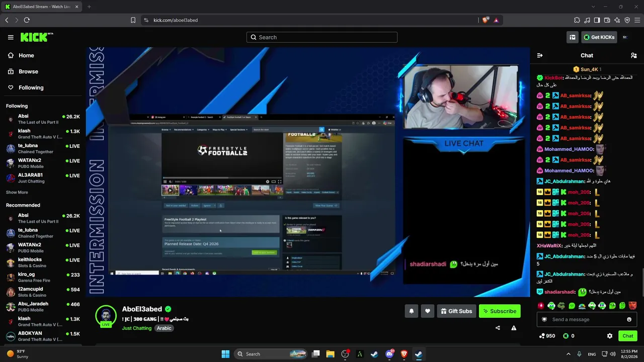Image resolution: width=644 pixels, height=362 pixels.
Task: Reload the kick.com page
Action: (x=27, y=20)
